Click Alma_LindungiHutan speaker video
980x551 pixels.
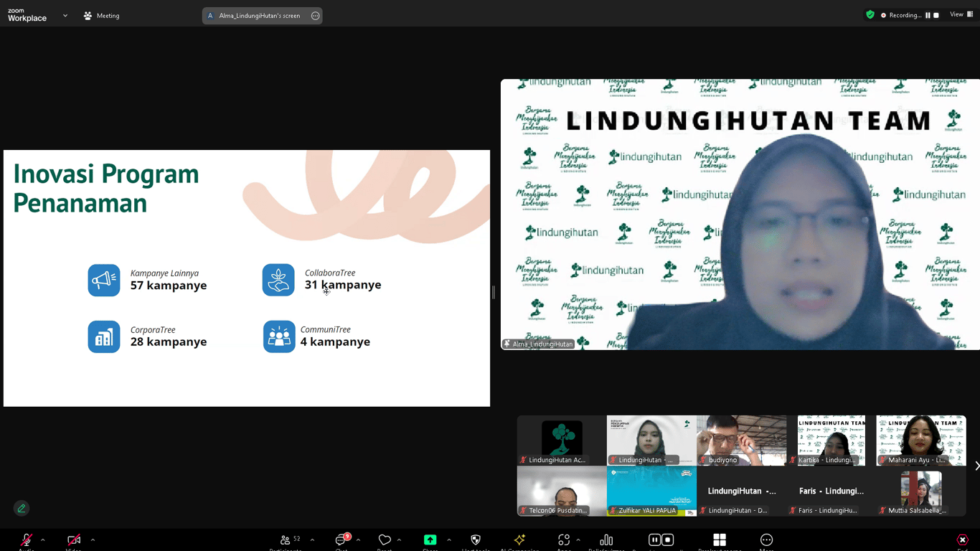740,215
